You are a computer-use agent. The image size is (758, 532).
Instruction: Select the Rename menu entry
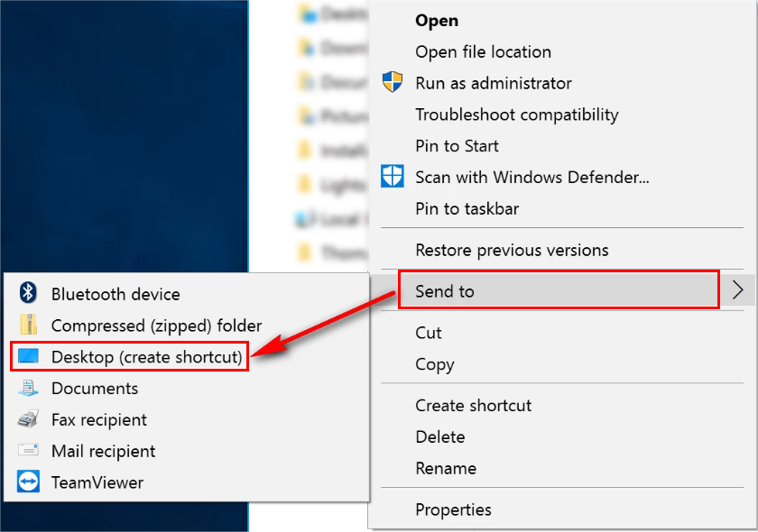coord(446,468)
